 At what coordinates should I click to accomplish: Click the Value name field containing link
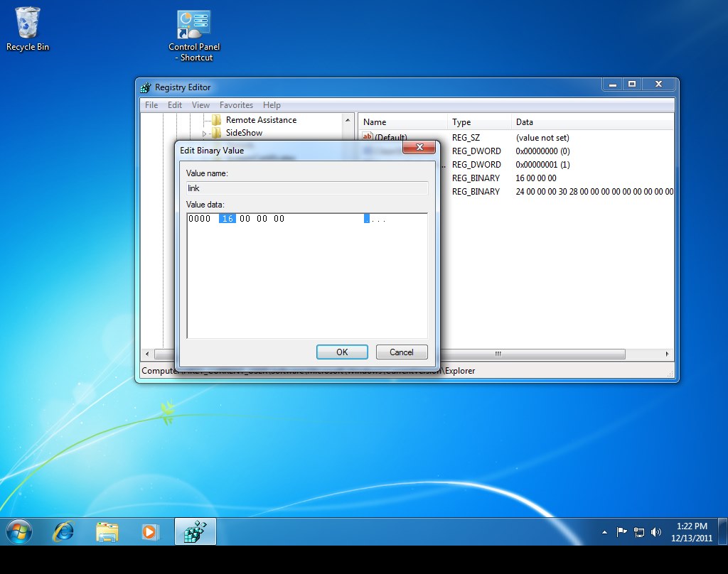click(x=307, y=188)
